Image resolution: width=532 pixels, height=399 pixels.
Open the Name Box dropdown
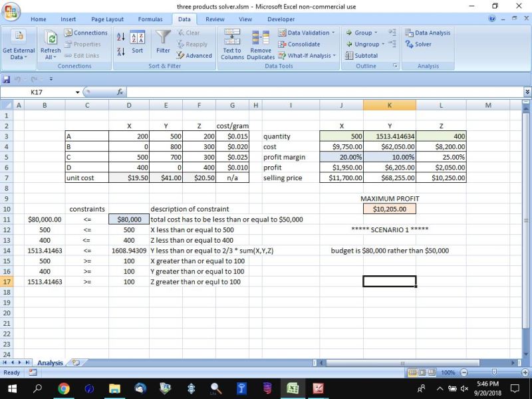(x=77, y=92)
